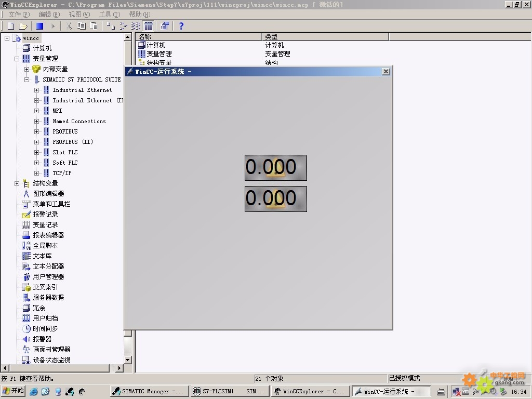This screenshot has width=532, height=399.
Task: Switch to details view icon
Action: [x=149, y=26]
